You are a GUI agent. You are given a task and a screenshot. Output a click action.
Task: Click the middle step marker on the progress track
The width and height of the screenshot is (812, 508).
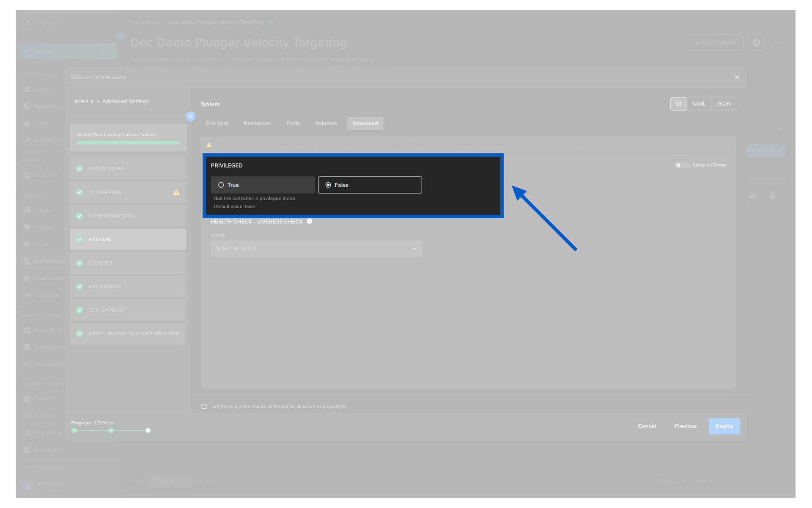click(111, 431)
